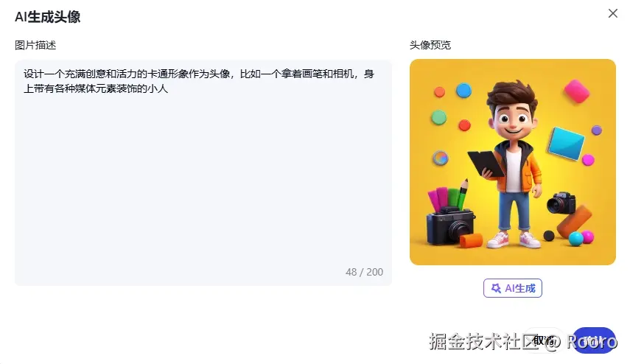The height and width of the screenshot is (364, 630).
Task: Click the generated avatar preview image
Action: [x=513, y=162]
